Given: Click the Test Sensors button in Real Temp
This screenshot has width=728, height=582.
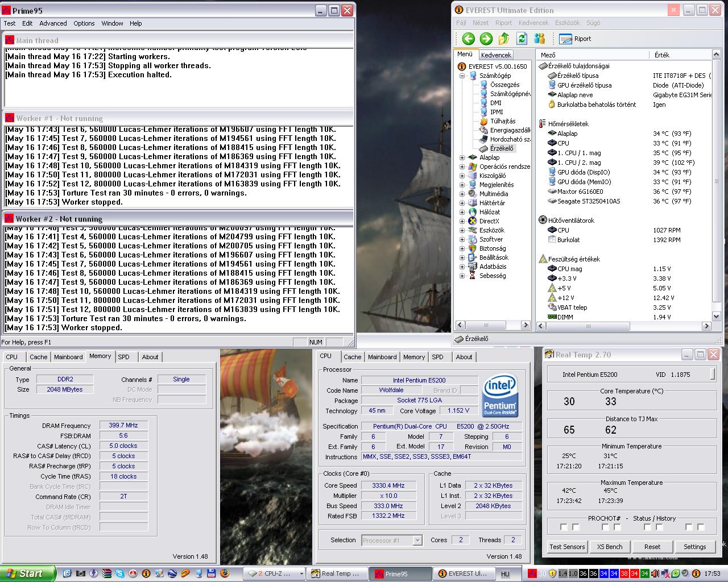Looking at the screenshot, I should (x=567, y=547).
